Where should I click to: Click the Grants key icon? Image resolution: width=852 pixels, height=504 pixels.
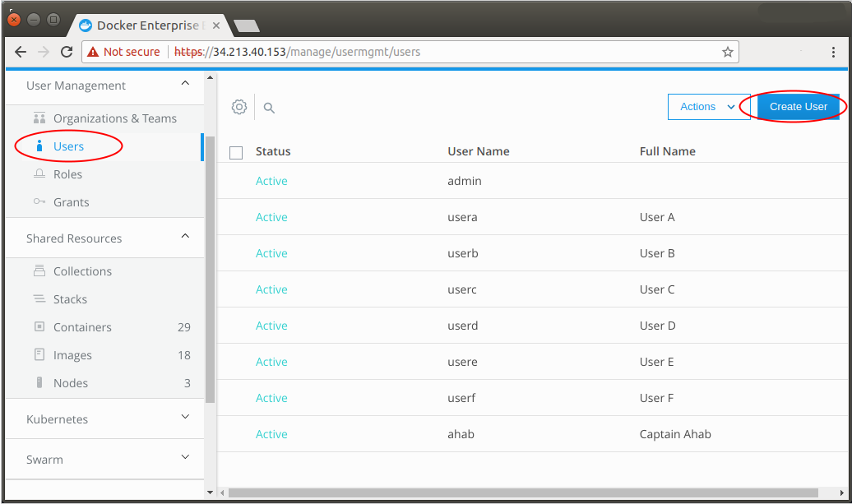point(39,202)
